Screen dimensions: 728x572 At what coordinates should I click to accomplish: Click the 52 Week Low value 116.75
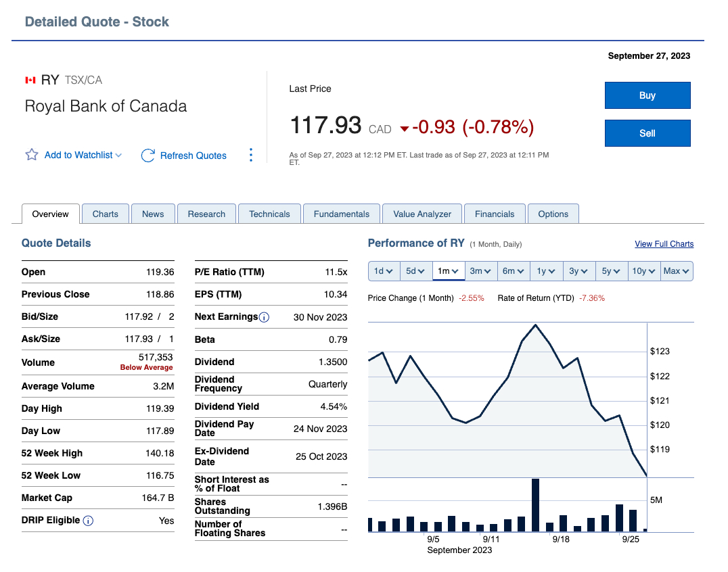(160, 475)
